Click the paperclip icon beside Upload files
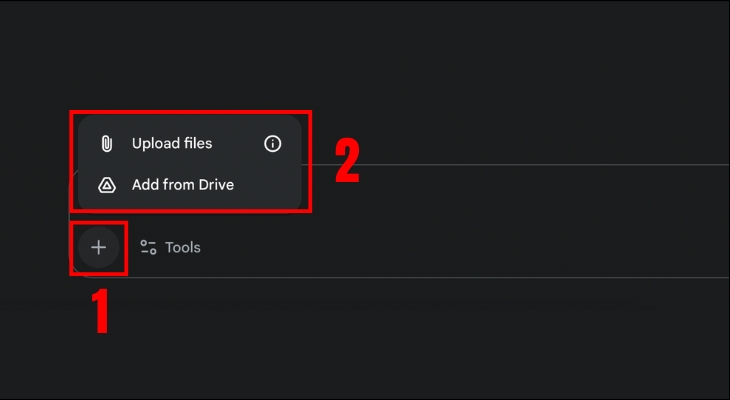730x400 pixels. pos(106,144)
